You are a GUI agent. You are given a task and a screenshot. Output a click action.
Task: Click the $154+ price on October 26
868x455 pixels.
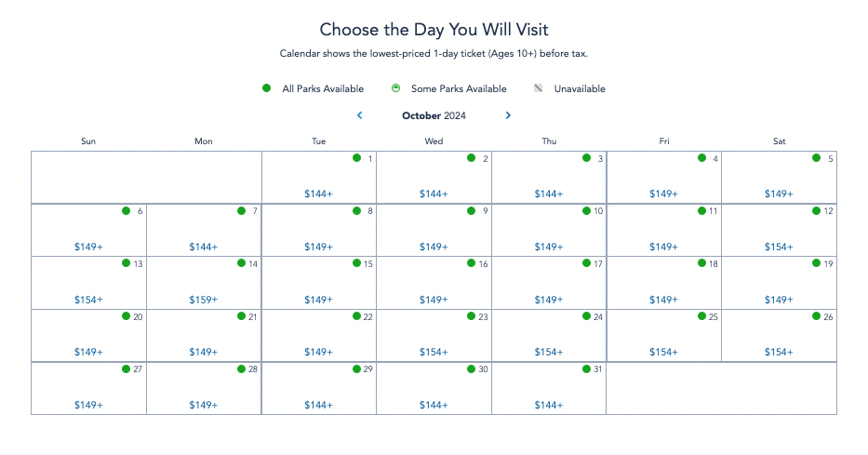(x=779, y=352)
